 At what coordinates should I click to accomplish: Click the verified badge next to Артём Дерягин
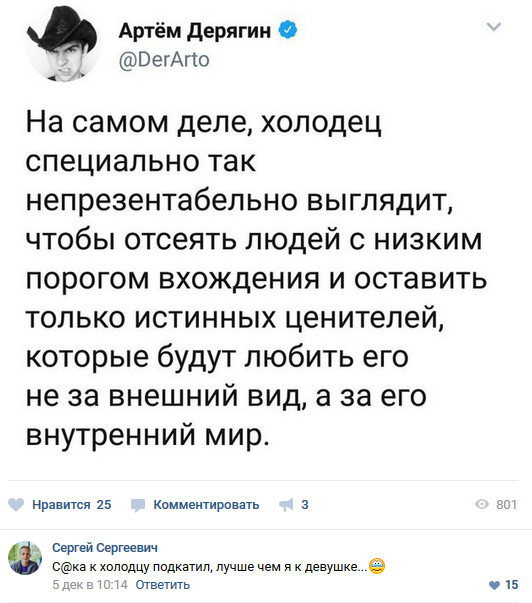click(288, 30)
